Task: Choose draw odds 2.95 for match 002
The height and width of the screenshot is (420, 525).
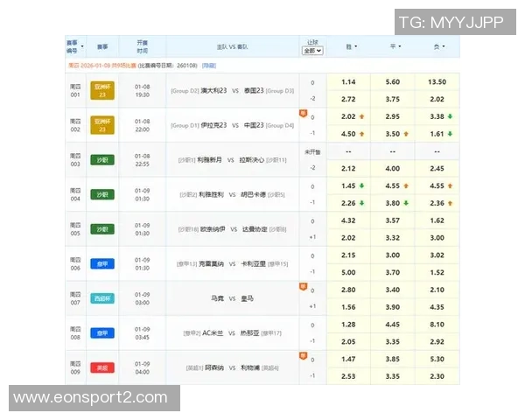Action: (x=393, y=116)
